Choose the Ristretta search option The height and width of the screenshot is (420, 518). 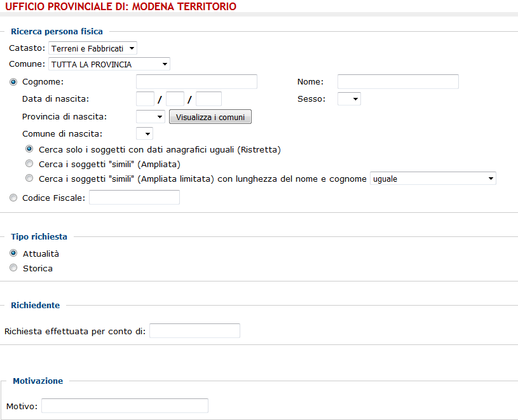pos(29,149)
